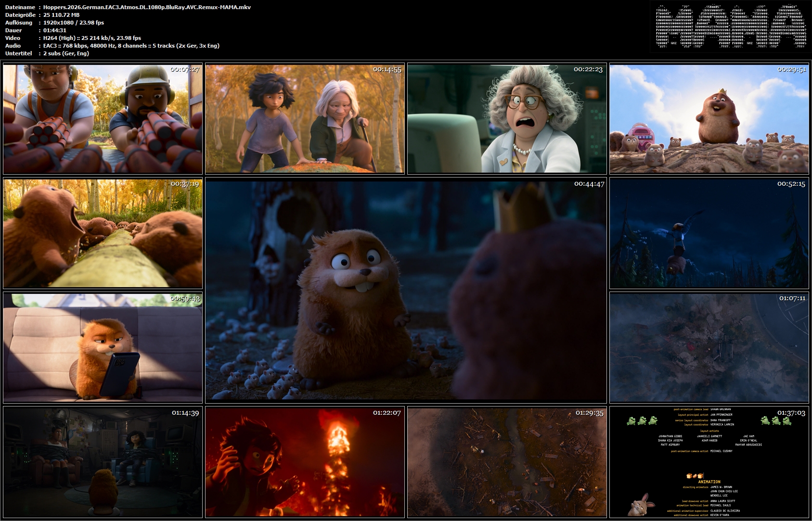Click the Dateigröße label
812x521 pixels.
pos(20,15)
